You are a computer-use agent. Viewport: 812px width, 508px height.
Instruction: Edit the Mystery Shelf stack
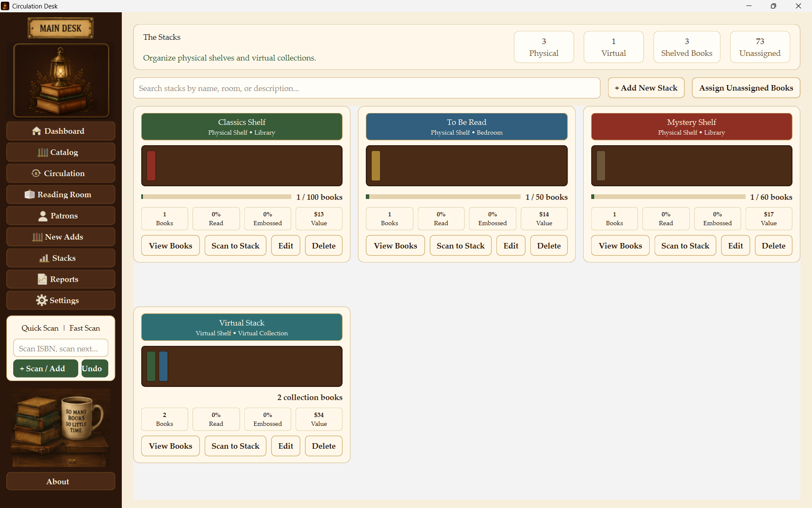point(735,246)
